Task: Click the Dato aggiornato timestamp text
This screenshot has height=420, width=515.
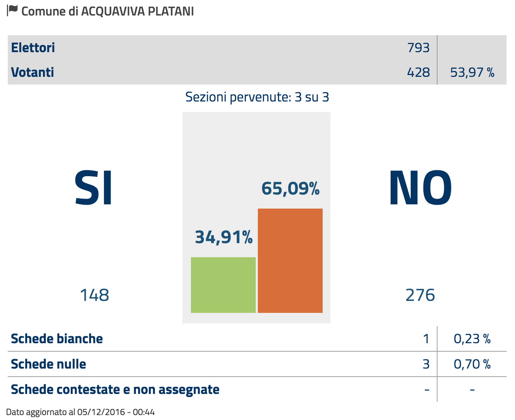Action: coord(81,412)
